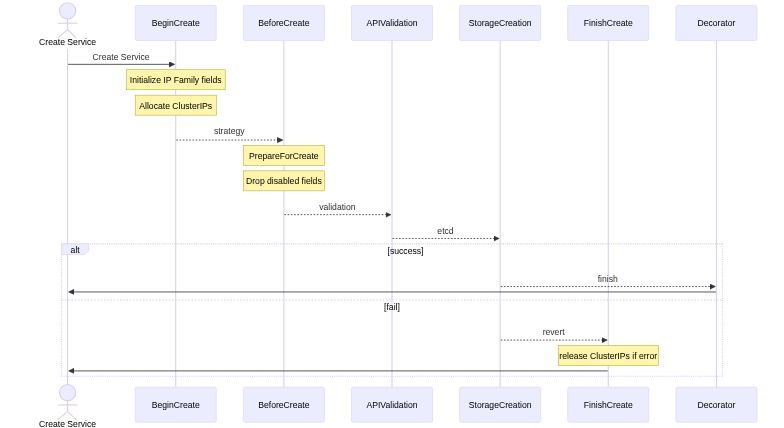The width and height of the screenshot is (784, 428).
Task: Click the top APIValidation participant box
Action: [391, 23]
